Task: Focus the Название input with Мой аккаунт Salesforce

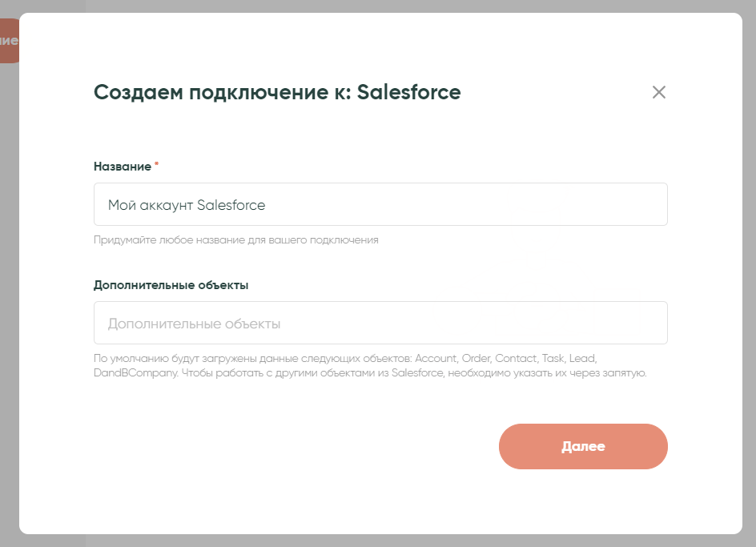Action: (x=380, y=204)
